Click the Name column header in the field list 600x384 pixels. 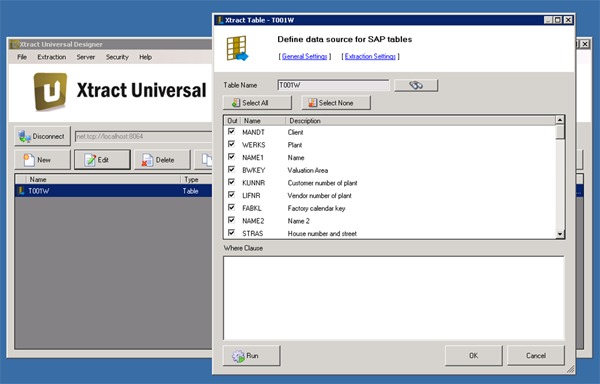[263, 121]
